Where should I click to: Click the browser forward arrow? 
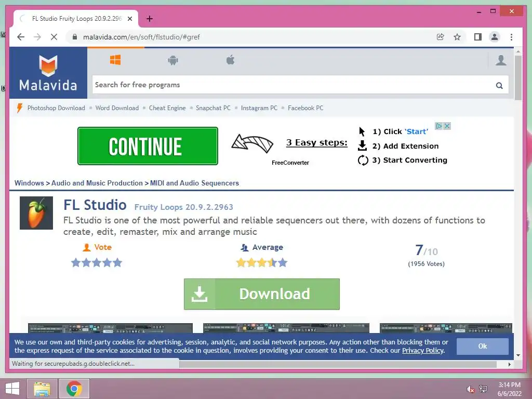pos(37,37)
